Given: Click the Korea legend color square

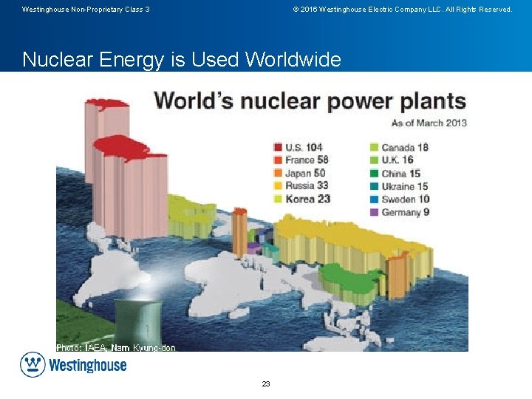Looking at the screenshot, I should 278,199.
